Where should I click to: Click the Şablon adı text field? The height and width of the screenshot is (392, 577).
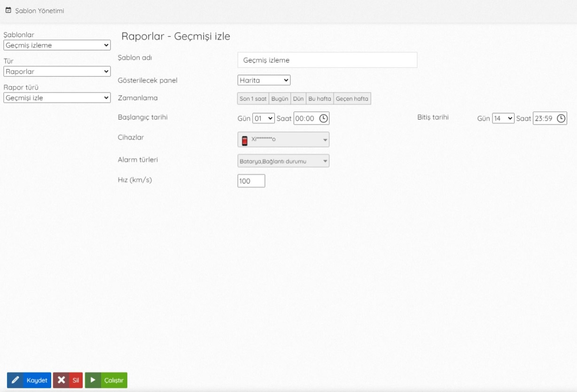point(327,60)
